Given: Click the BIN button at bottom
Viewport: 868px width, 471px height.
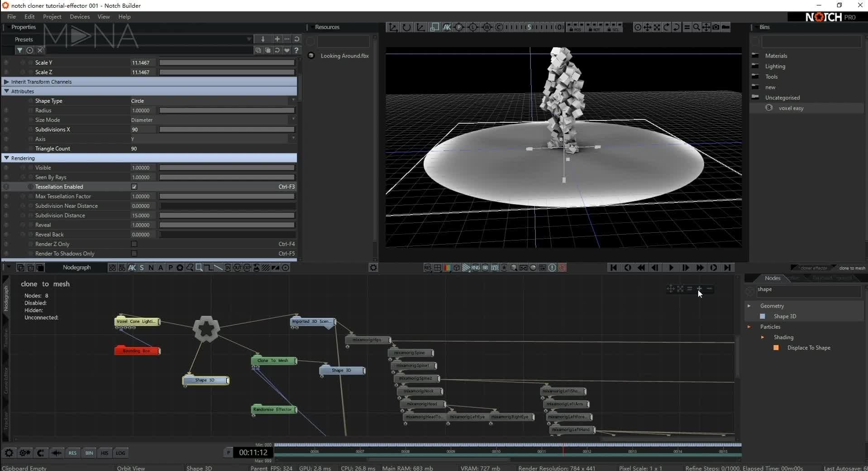Looking at the screenshot, I should click(x=89, y=453).
